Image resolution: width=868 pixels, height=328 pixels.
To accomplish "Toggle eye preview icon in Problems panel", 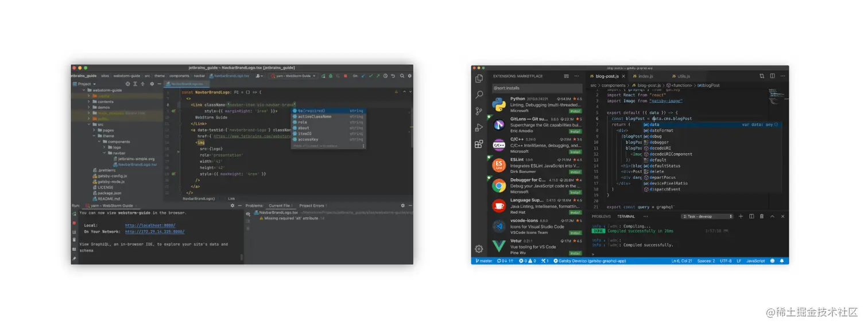I will click(x=248, y=214).
